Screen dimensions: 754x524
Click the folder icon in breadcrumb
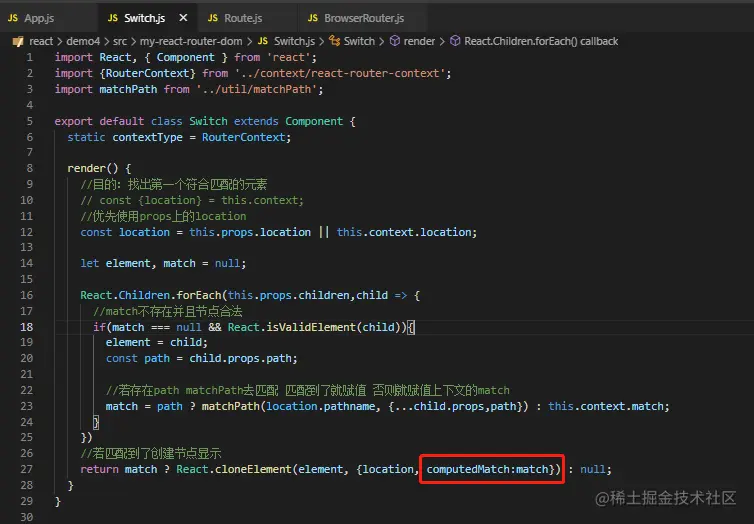click(18, 41)
